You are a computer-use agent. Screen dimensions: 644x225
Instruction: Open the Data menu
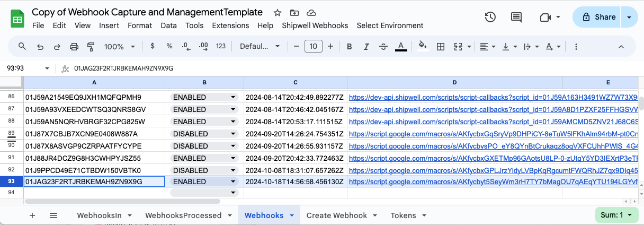(169, 25)
